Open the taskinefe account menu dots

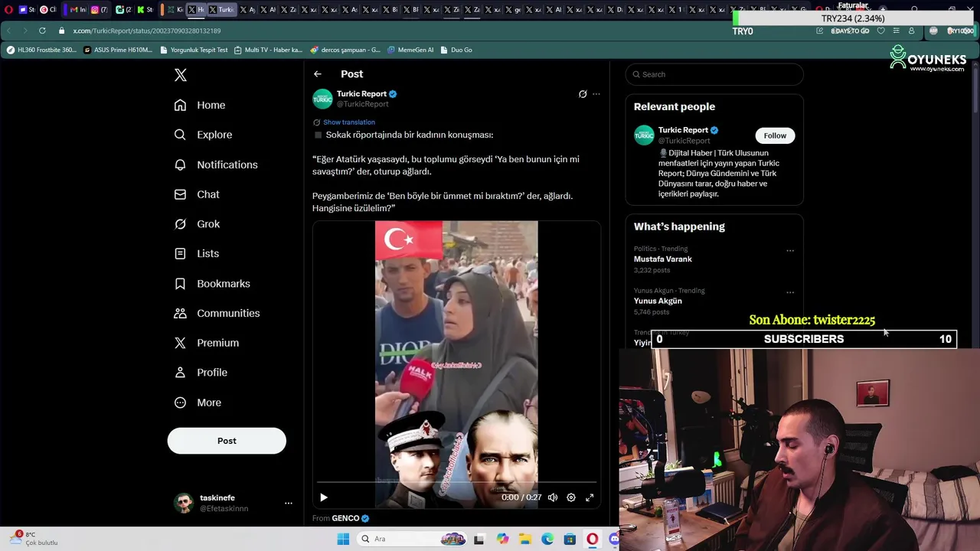click(x=289, y=503)
